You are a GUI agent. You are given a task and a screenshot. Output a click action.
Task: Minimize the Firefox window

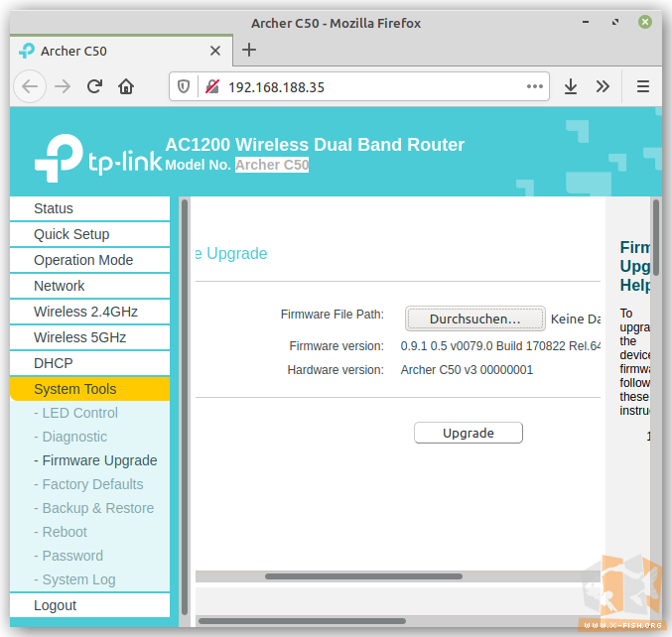[x=586, y=22]
